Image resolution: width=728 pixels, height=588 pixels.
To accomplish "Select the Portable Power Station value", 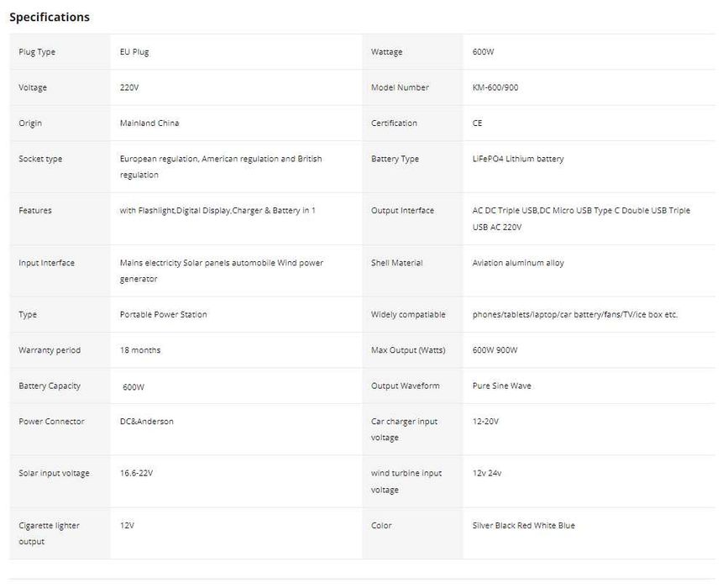I will (163, 315).
